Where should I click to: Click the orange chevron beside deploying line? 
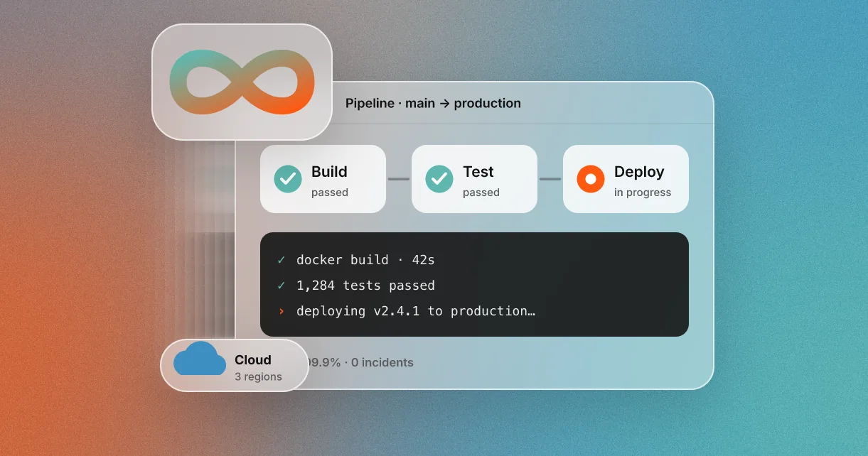(282, 311)
